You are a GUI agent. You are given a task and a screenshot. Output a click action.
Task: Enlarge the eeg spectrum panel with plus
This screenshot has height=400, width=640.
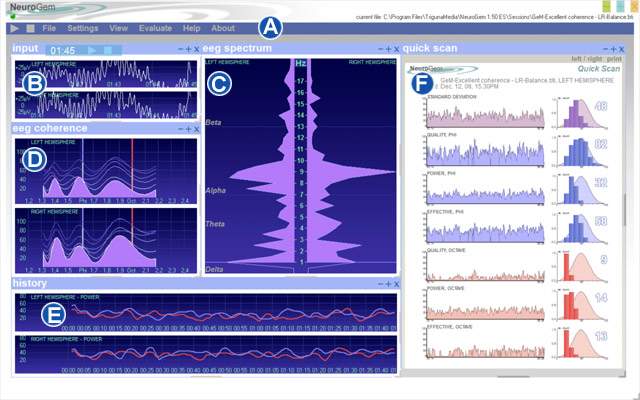[388, 49]
